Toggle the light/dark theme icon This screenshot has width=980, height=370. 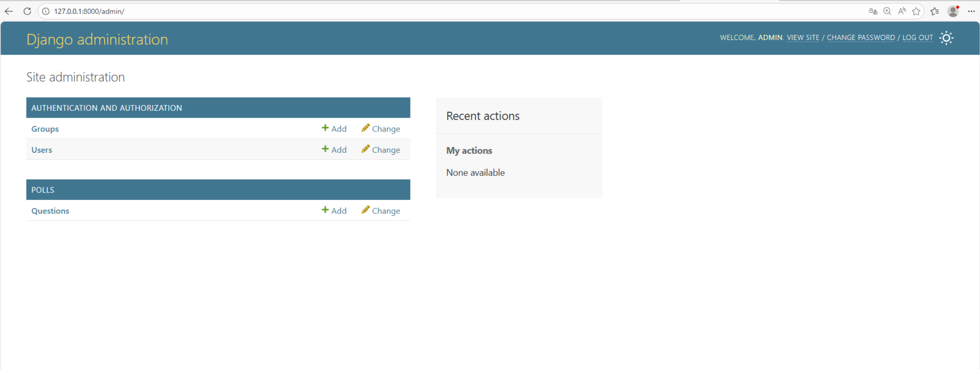(x=946, y=38)
